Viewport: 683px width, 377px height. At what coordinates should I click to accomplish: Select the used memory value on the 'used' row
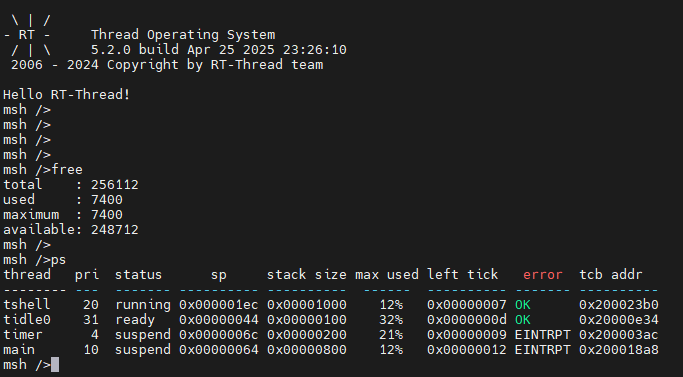(x=107, y=200)
